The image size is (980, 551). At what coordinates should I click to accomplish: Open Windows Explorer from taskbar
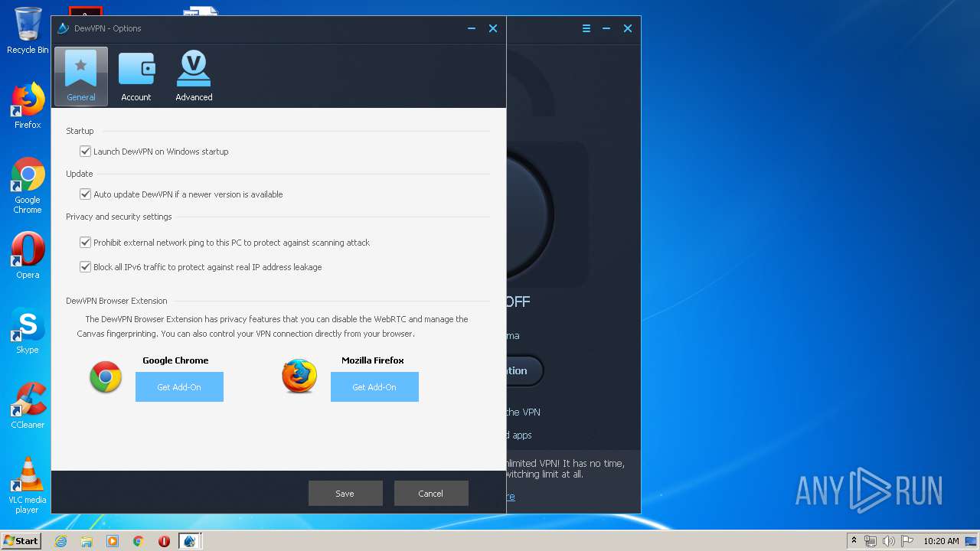pos(87,541)
